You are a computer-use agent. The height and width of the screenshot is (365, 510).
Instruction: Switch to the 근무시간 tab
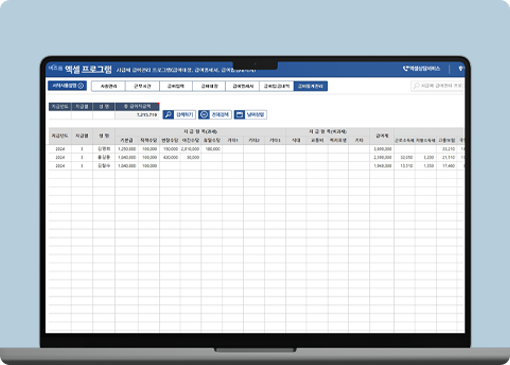pos(142,86)
